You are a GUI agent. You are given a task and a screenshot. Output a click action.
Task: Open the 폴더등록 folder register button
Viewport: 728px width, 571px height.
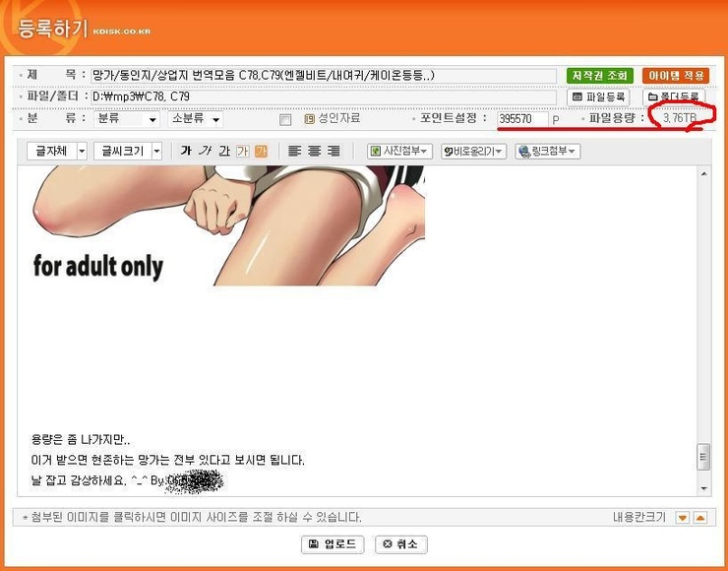(674, 97)
